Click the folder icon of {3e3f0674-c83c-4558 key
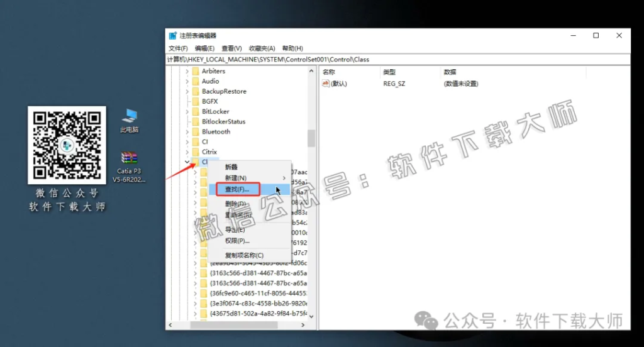The height and width of the screenshot is (347, 644). click(x=204, y=304)
